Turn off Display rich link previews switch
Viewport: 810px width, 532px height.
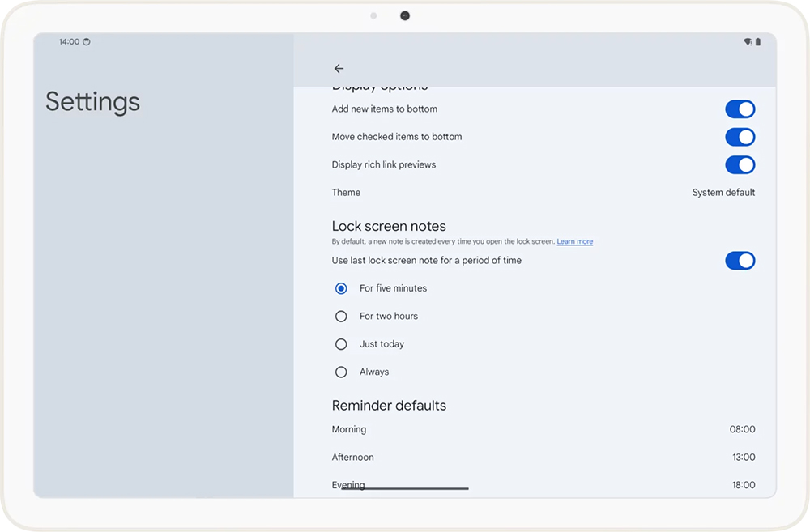(x=740, y=164)
